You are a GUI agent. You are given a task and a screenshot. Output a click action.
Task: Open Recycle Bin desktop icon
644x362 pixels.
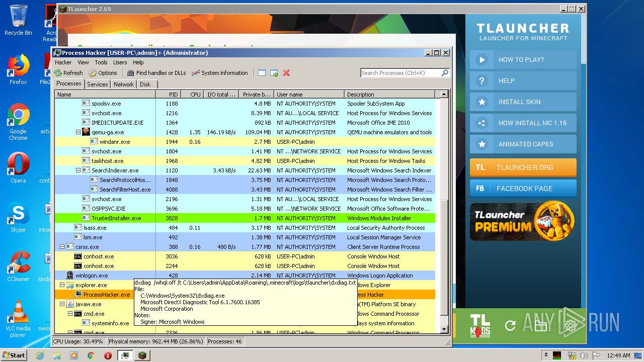(18, 20)
